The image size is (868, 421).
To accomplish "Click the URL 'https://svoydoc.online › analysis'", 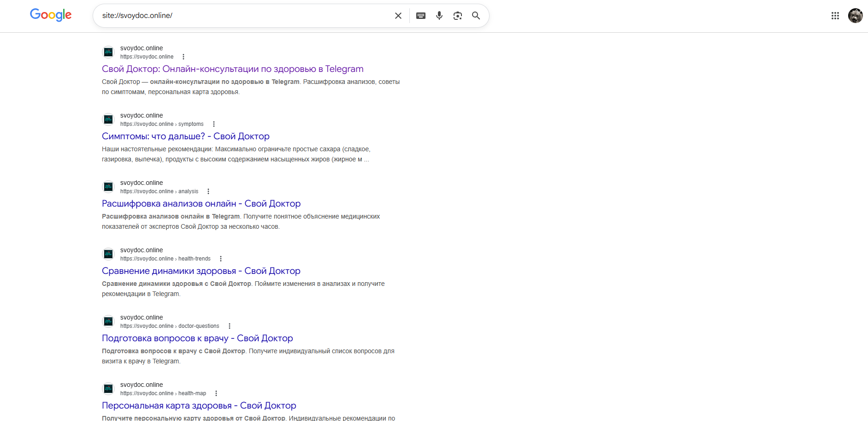I will (x=159, y=191).
